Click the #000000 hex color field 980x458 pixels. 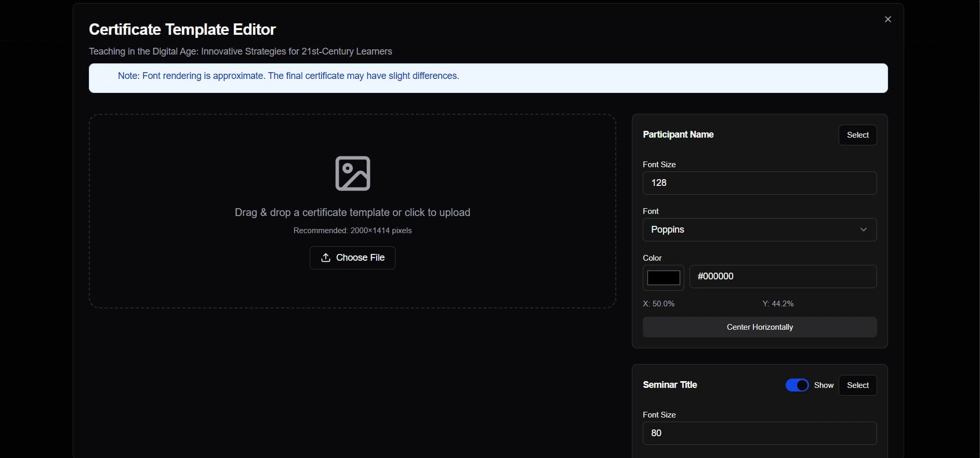tap(783, 276)
